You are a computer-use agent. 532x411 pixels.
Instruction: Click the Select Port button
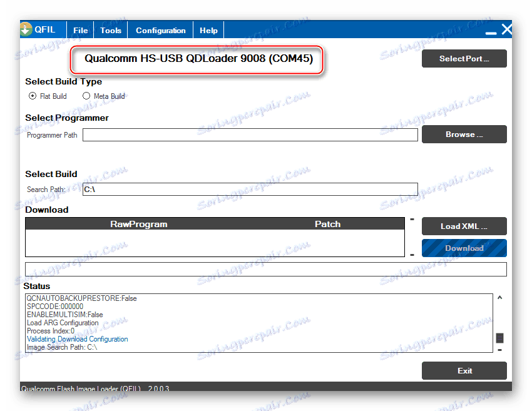[464, 59]
